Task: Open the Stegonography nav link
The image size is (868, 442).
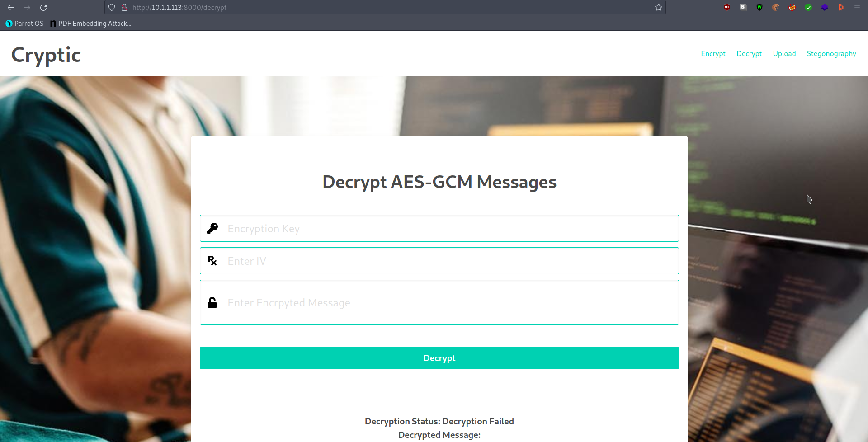Action: click(x=831, y=53)
